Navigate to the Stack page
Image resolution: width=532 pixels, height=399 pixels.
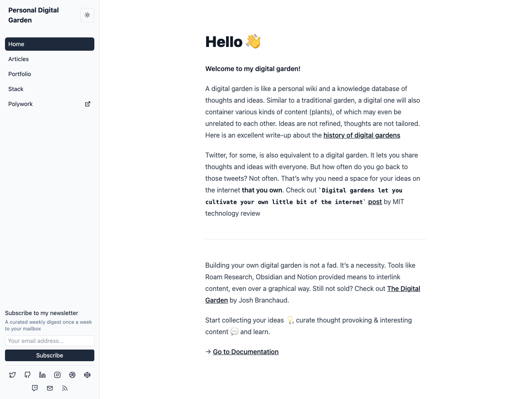16,89
